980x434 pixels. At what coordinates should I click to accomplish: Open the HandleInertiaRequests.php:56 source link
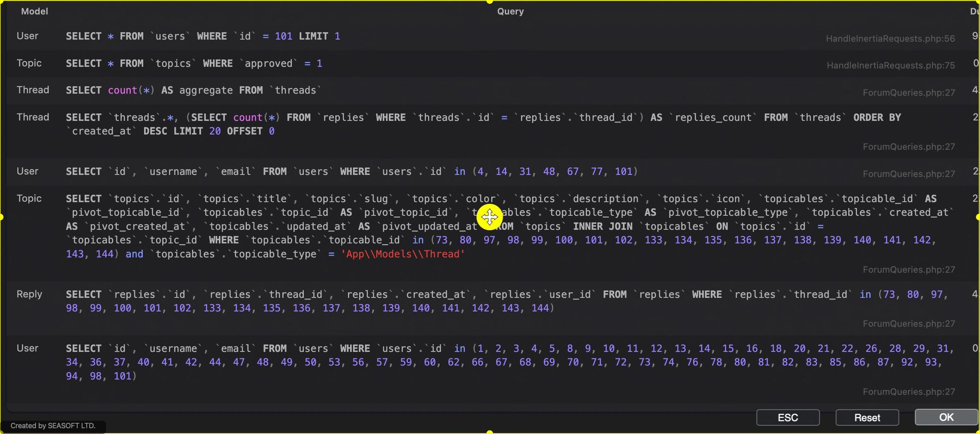coord(890,38)
